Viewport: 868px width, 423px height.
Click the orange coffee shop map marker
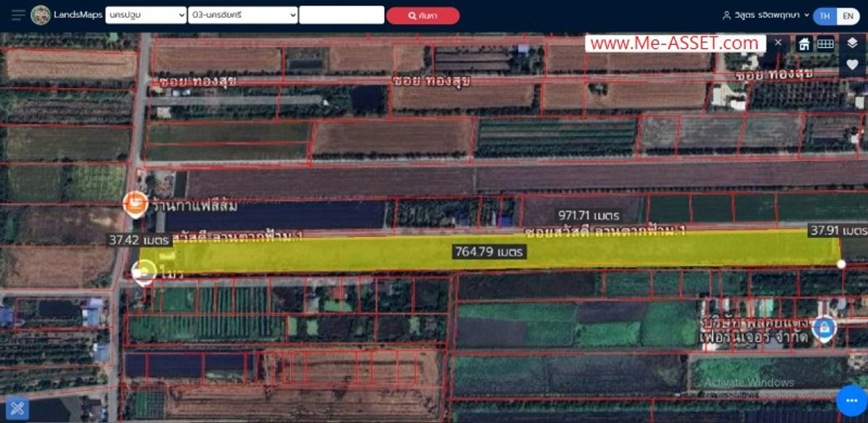(x=135, y=204)
